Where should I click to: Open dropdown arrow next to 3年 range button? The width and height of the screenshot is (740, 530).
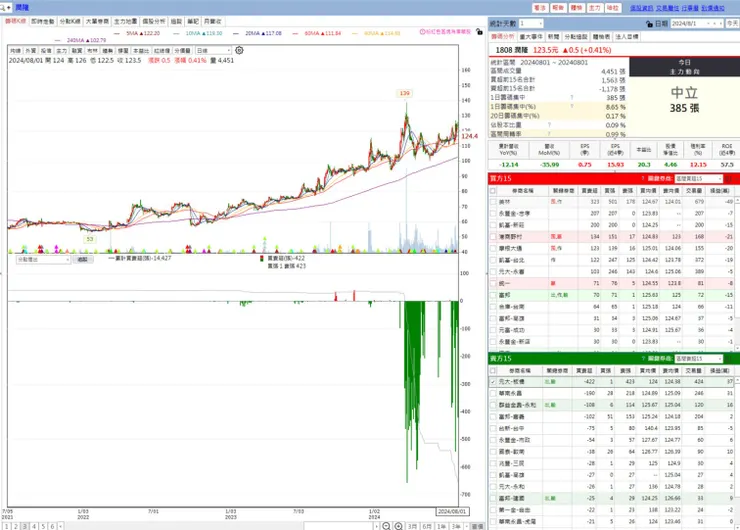tap(466, 526)
